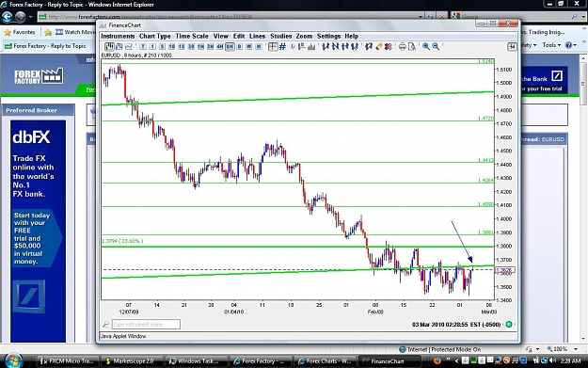Image resolution: width=588 pixels, height=368 pixels.
Task: Switch to 1 minute time scale
Action: pyautogui.click(x=152, y=46)
